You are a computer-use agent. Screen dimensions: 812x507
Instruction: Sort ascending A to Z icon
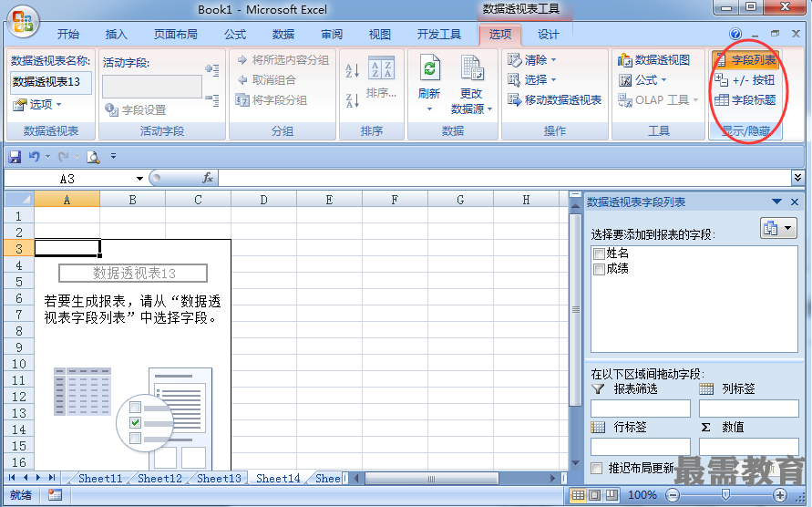pyautogui.click(x=352, y=70)
